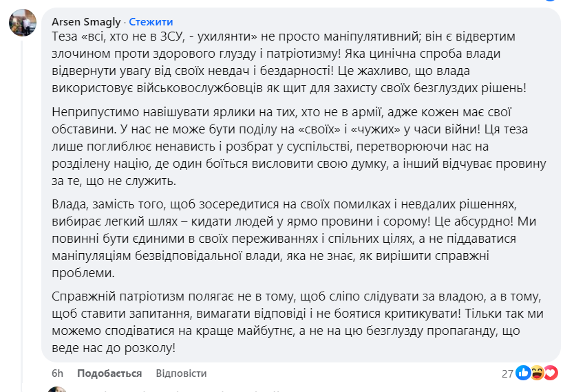Viewport: 585px width, 392px height.
Task: Click the next commenter's avatar below the comment
Action: coord(58,389)
